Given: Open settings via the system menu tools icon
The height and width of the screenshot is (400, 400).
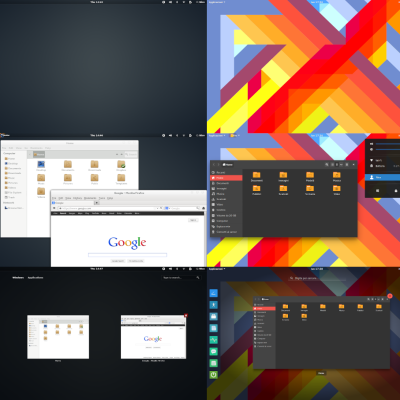Looking at the screenshot, I should click(377, 191).
